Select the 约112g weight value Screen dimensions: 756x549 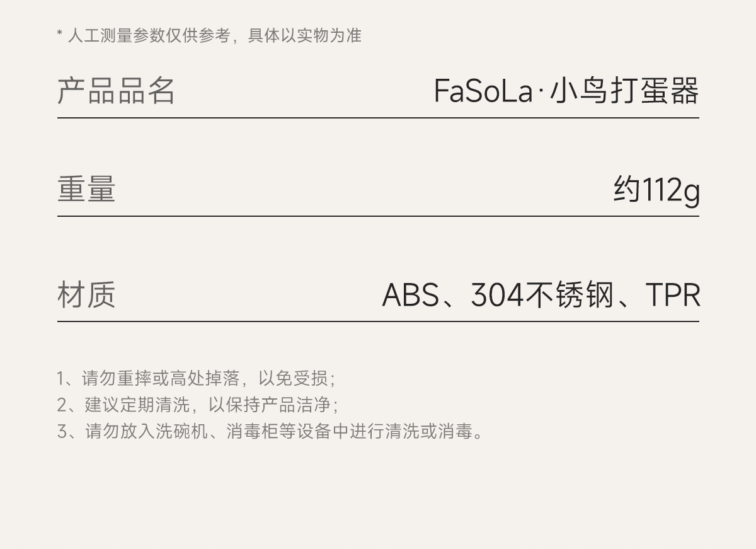(656, 190)
